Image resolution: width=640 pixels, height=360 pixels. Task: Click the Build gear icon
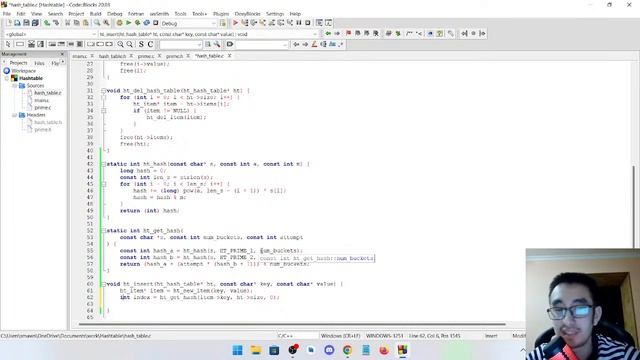click(x=119, y=23)
